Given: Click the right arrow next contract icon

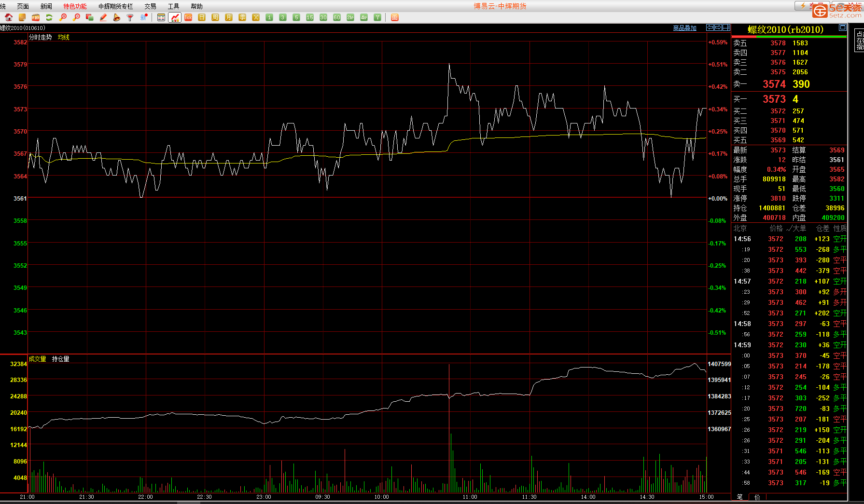Looking at the screenshot, I should tap(718, 28).
